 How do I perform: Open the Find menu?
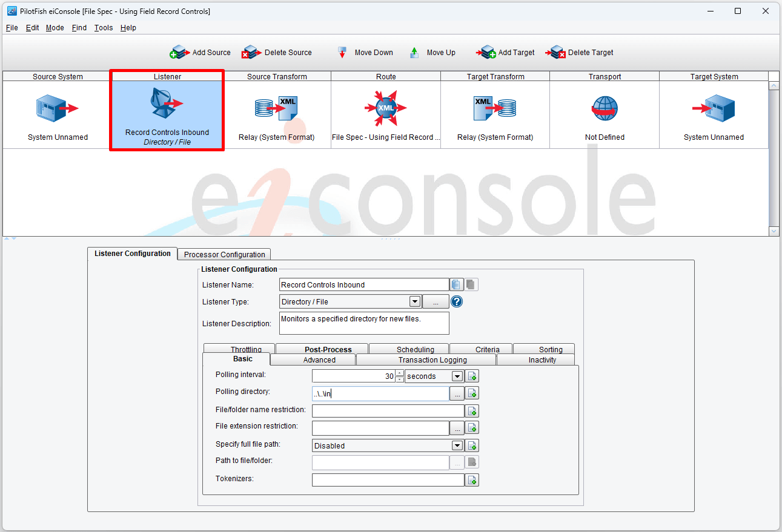79,28
